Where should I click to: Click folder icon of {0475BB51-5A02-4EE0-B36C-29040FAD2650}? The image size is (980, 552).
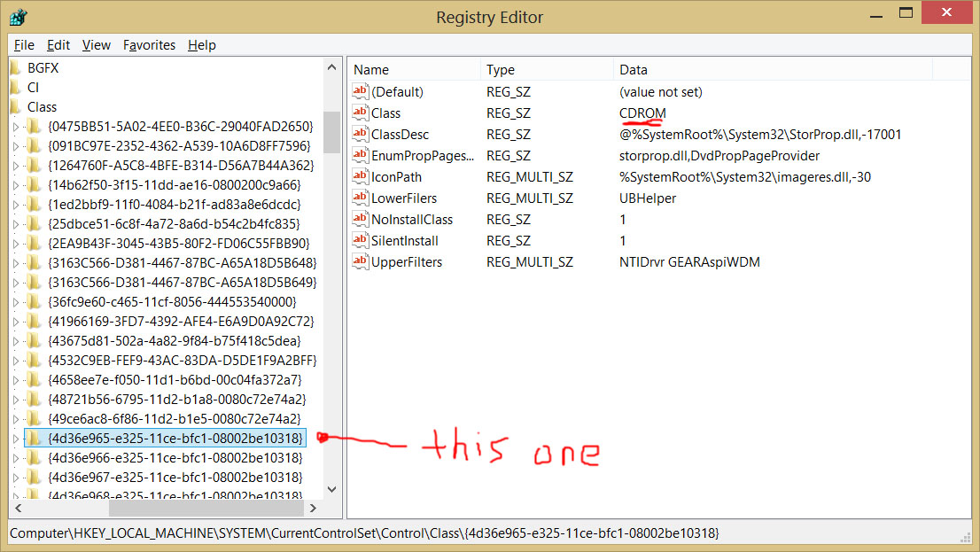click(34, 127)
